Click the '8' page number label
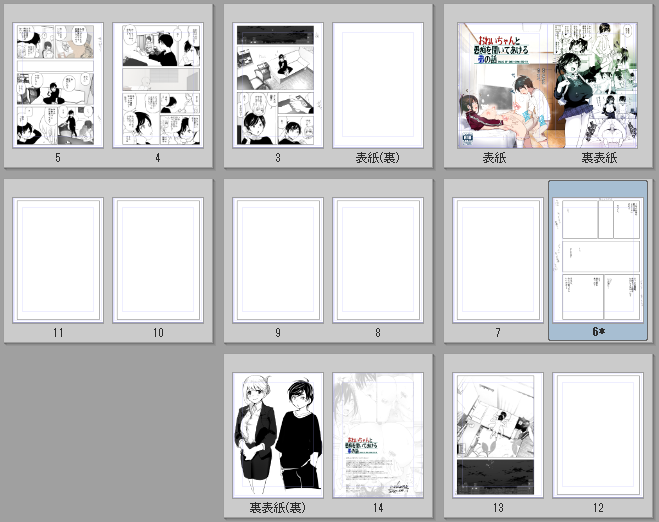The height and width of the screenshot is (522, 659). [378, 333]
